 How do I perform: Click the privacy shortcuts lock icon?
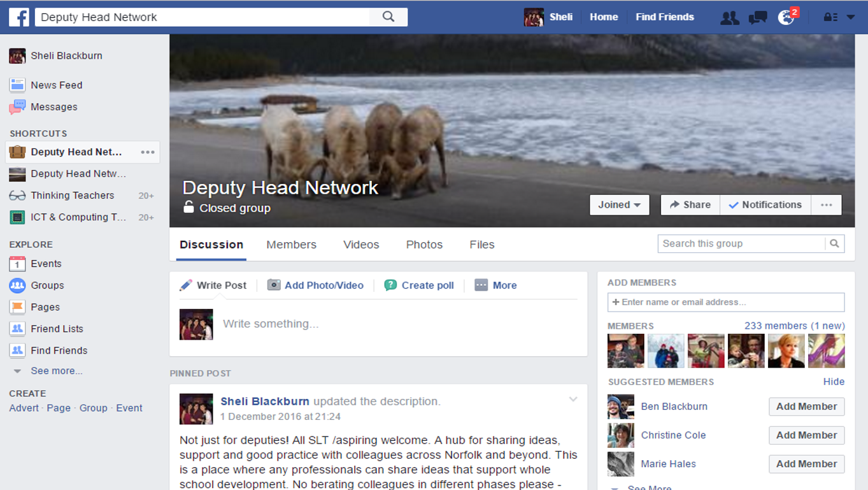830,18
